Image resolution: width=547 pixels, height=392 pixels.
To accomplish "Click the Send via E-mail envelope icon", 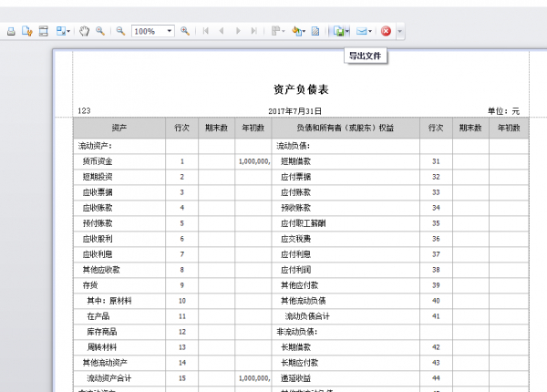I will pos(362,31).
